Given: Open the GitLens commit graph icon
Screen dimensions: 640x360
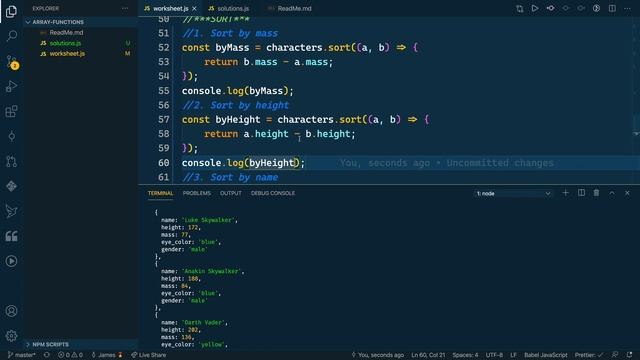Looking at the screenshot, I should [x=11, y=136].
